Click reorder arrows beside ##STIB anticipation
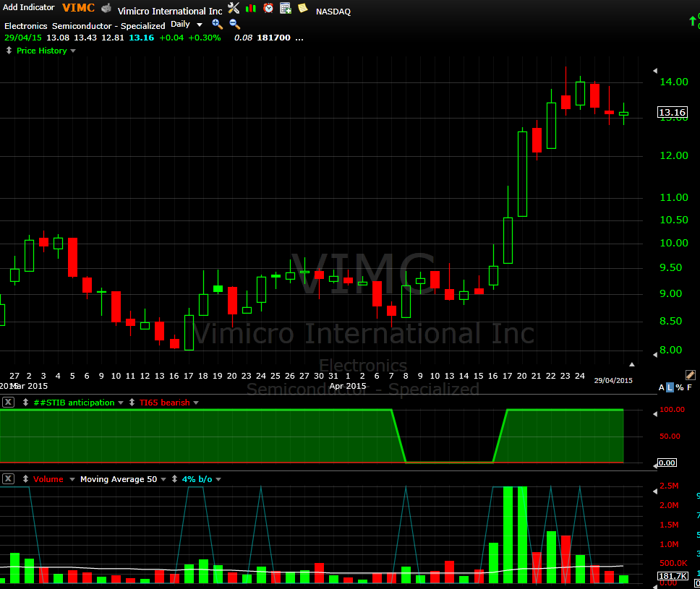 (25, 403)
